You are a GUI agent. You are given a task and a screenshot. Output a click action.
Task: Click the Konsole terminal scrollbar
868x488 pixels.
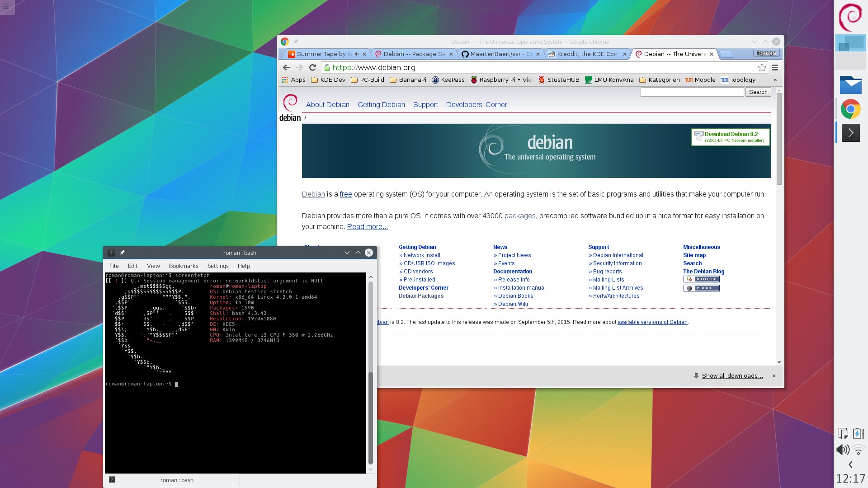click(371, 418)
